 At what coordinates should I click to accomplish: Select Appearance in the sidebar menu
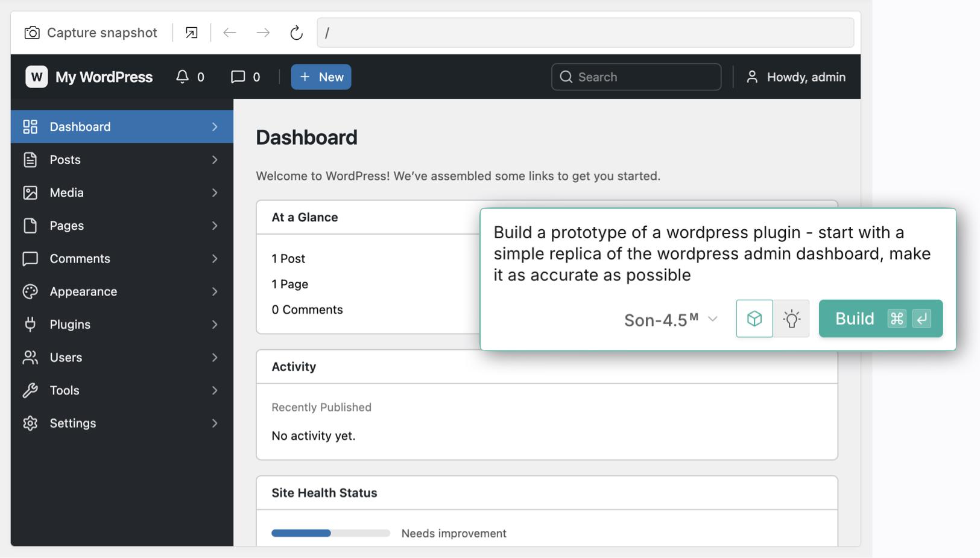click(x=122, y=291)
